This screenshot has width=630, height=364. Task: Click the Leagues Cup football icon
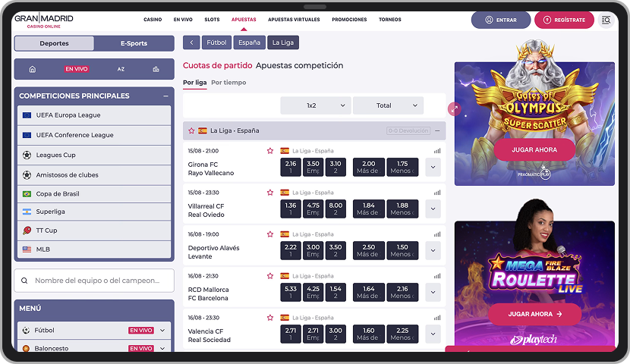27,155
